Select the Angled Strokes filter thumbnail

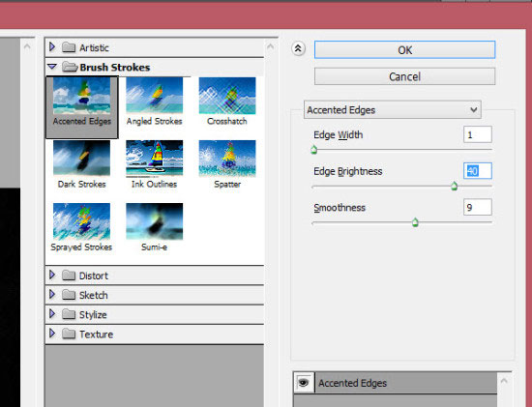[155, 96]
